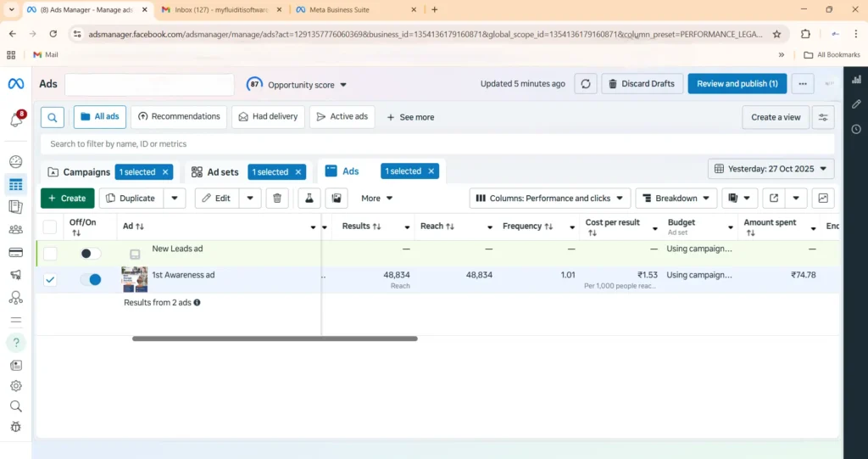This screenshot has width=868, height=459.
Task: Open the news feed icon below Help
Action: point(16,365)
